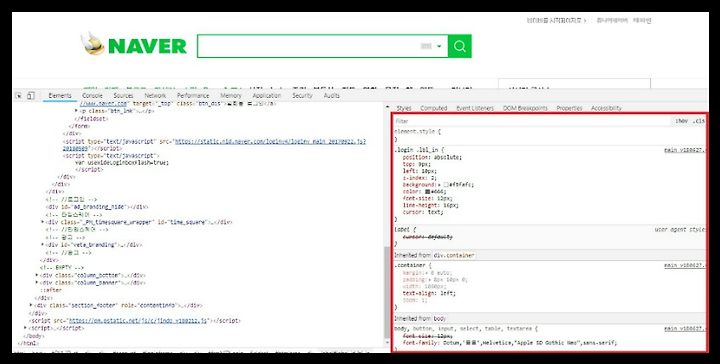Select the Styles sidebar tab
The image size is (720, 364).
(404, 108)
